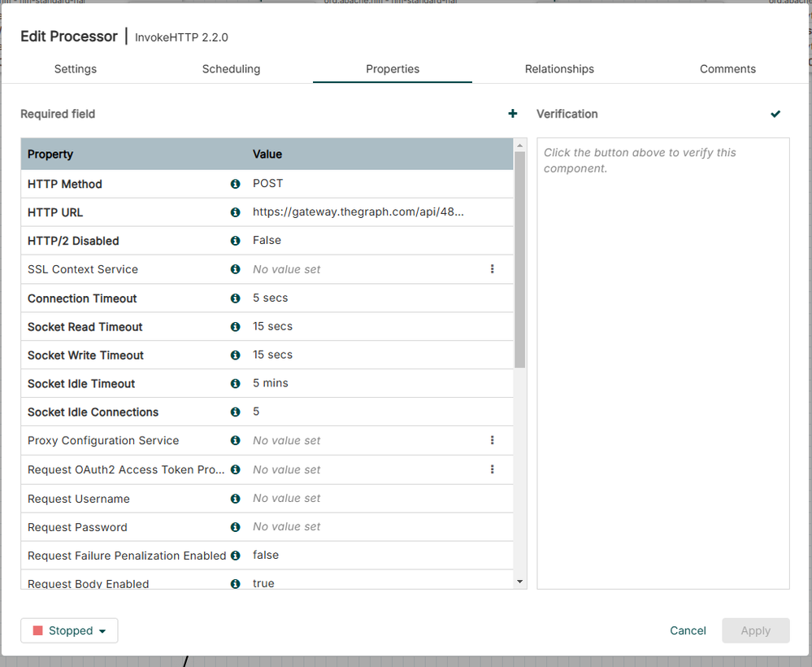Edit the HTTP Method POST value
This screenshot has width=812, height=667.
pos(268,184)
